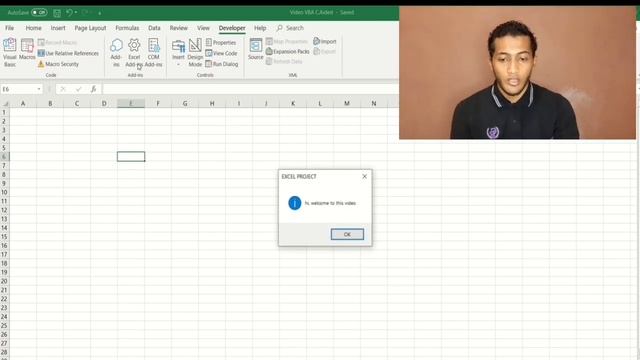Viewport: 640px width, 360px height.
Task: Click View Code in Controls group
Action: click(x=221, y=53)
